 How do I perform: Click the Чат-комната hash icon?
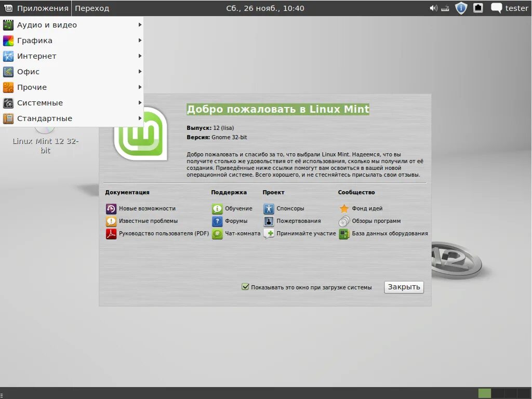pyautogui.click(x=217, y=234)
